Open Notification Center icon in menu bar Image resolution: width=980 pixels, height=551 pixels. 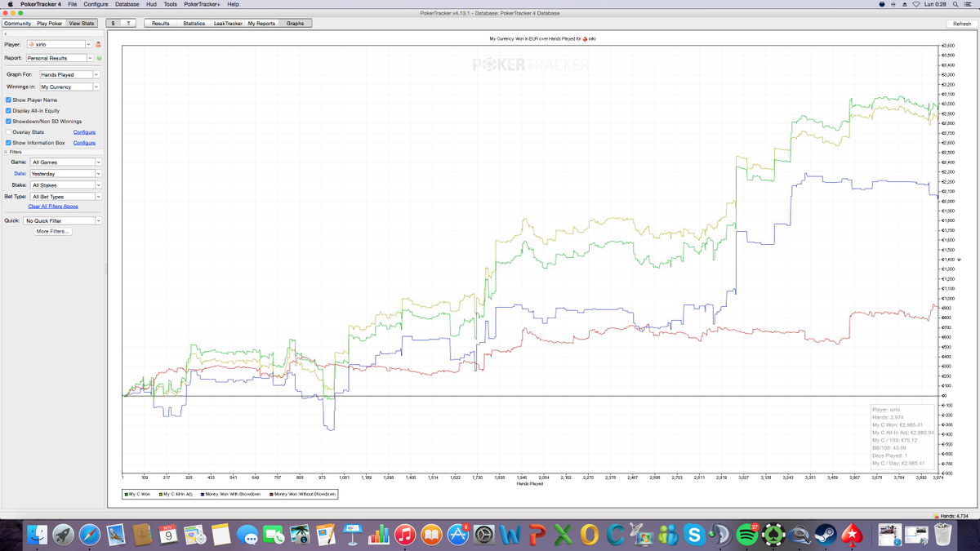click(969, 4)
